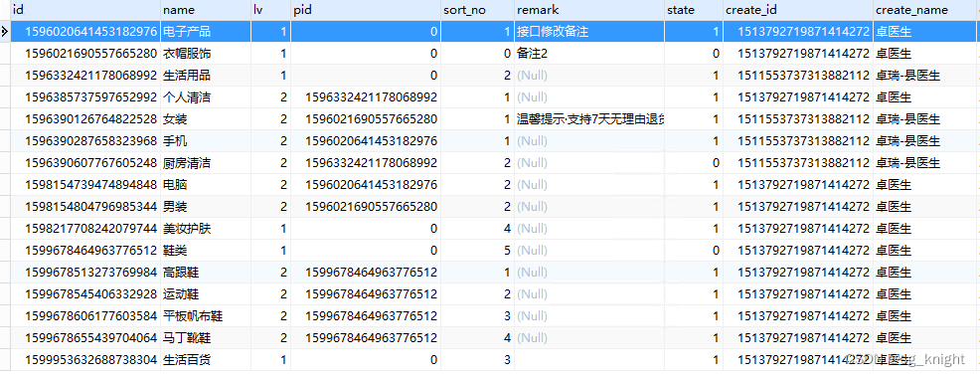Click the id column header
Viewport: 980px width, 376px height.
coord(85,9)
